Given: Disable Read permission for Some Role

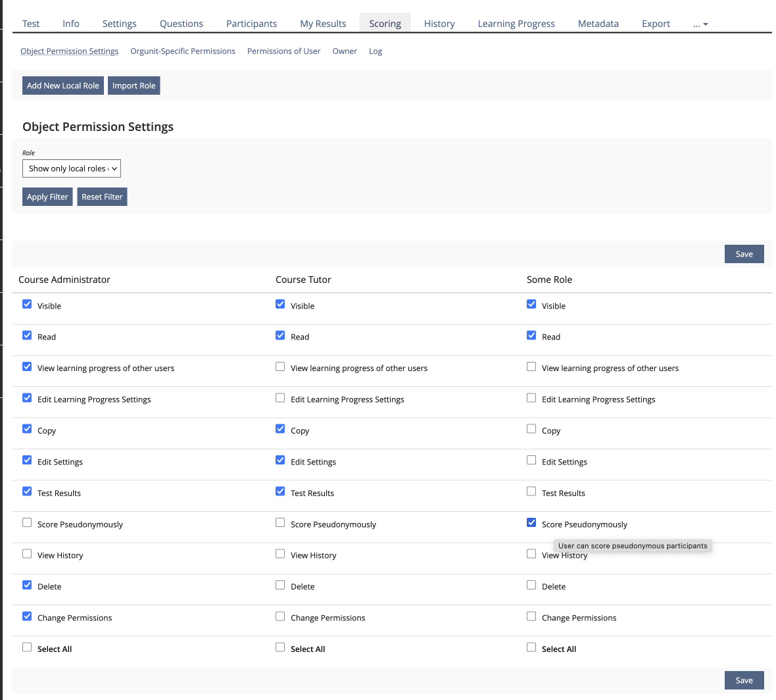Looking at the screenshot, I should (x=531, y=335).
